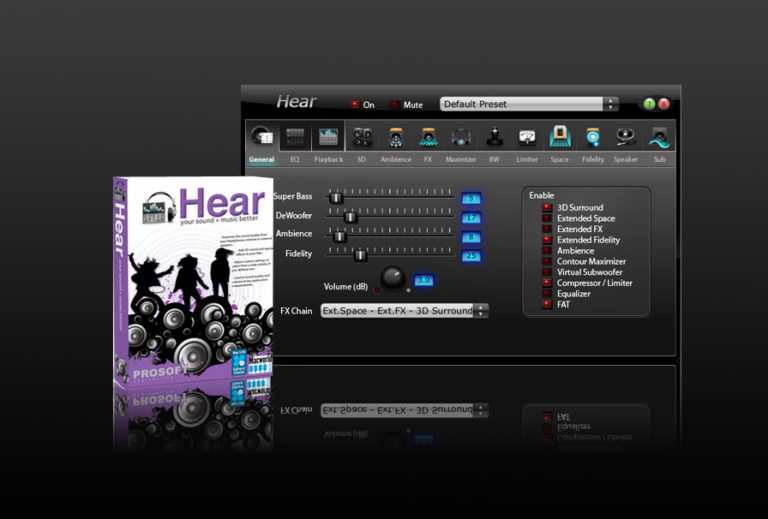Enable Extended Space checkbox
The height and width of the screenshot is (519, 768).
click(x=547, y=218)
